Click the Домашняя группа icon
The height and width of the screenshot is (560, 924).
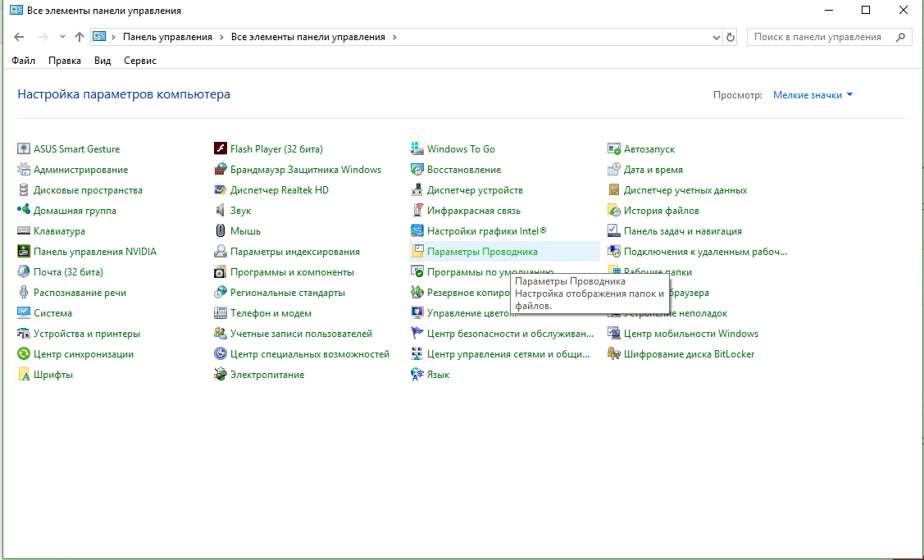point(24,211)
